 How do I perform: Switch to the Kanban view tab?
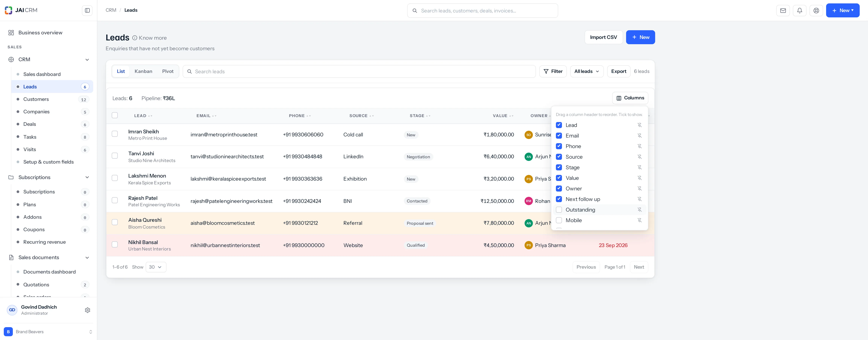[x=143, y=71]
